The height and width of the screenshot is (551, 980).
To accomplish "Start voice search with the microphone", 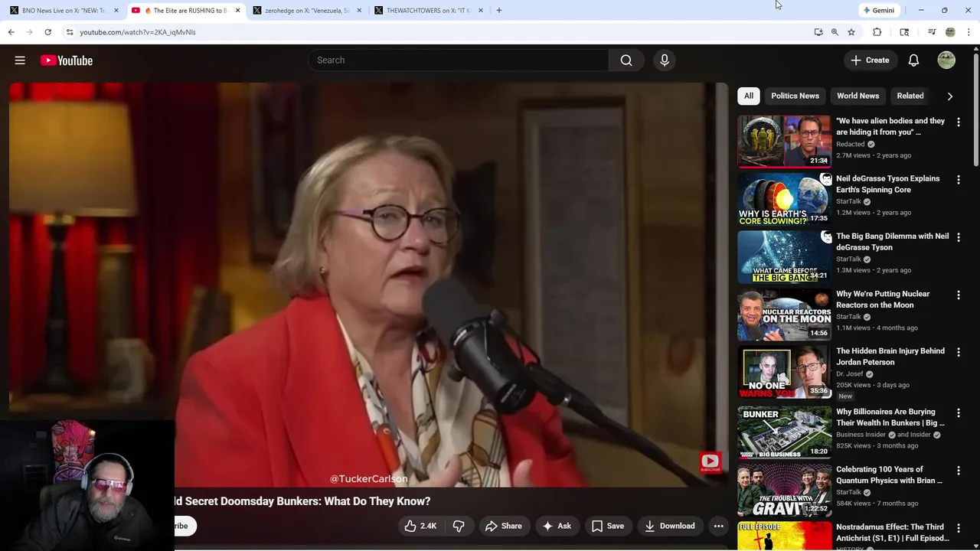I will (665, 60).
